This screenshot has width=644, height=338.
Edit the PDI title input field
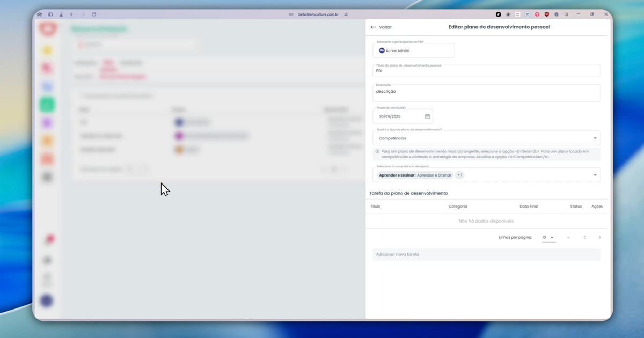point(486,71)
